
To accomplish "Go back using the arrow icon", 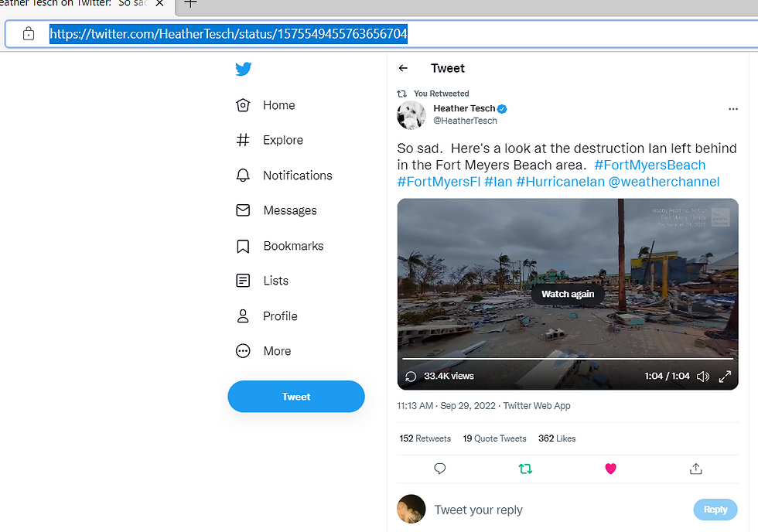I will [x=403, y=68].
